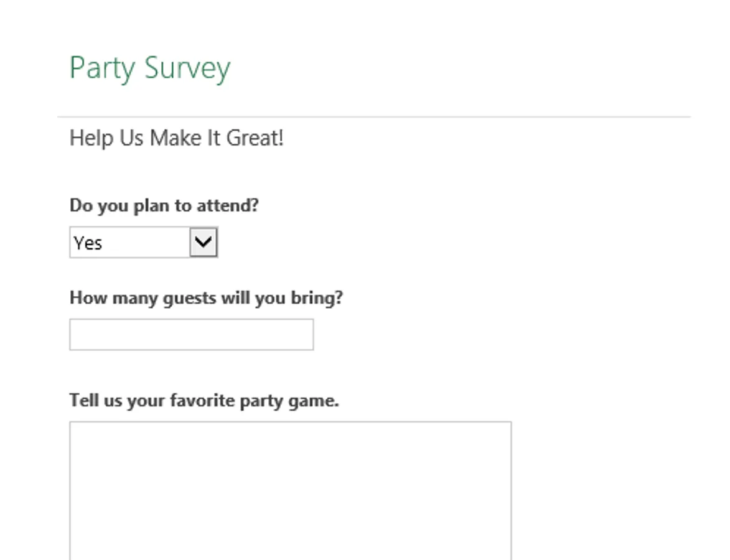Click the "Do you plan to attend?" label

tap(164, 205)
